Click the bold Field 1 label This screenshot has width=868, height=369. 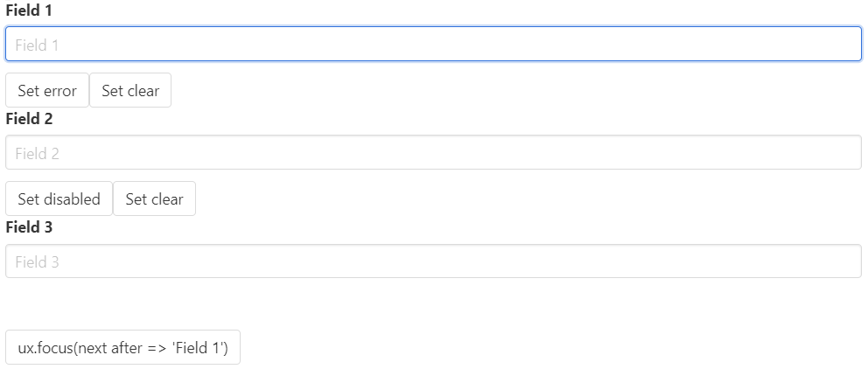[30, 10]
